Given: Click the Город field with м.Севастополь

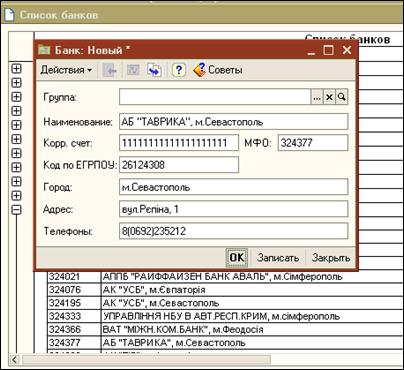Looking at the screenshot, I should 233,187.
